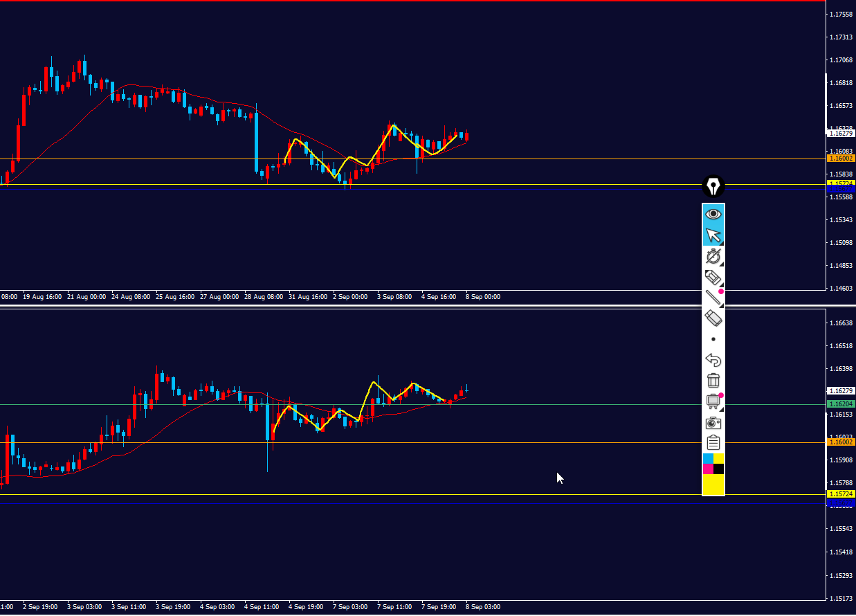Open the clipboard notes icon
Screen dimensions: 856x616
click(x=713, y=442)
